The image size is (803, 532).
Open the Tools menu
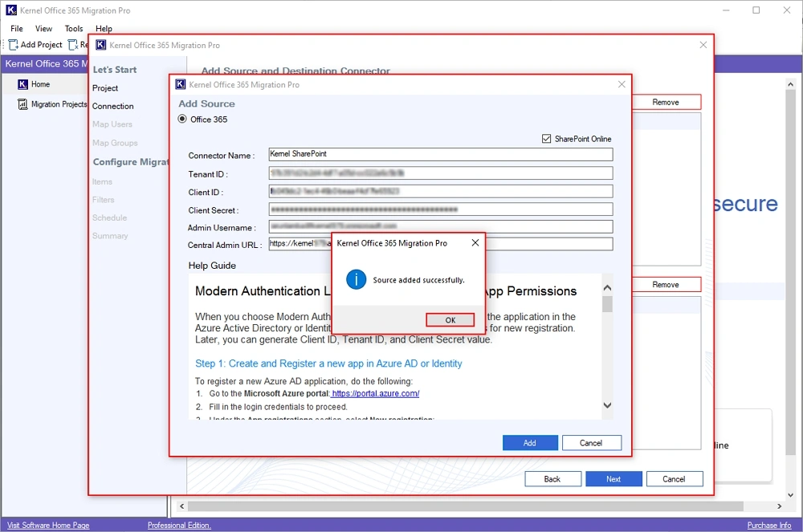click(x=74, y=29)
